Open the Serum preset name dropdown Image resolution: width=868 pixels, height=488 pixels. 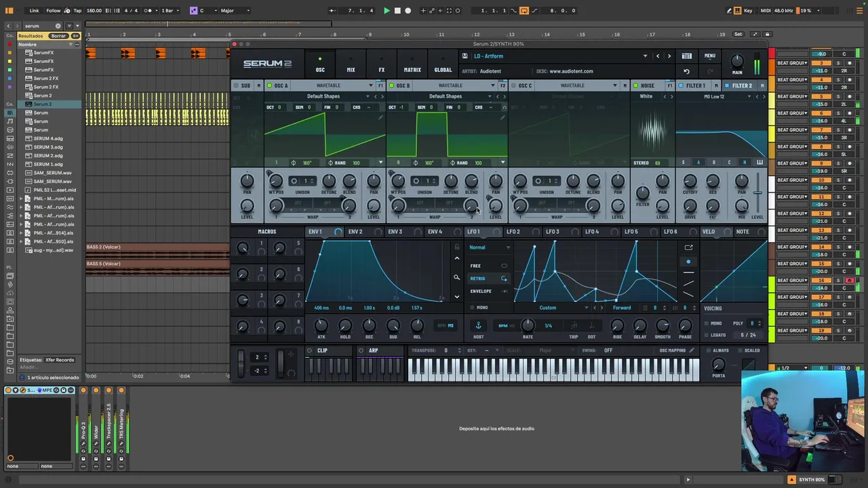(645, 56)
